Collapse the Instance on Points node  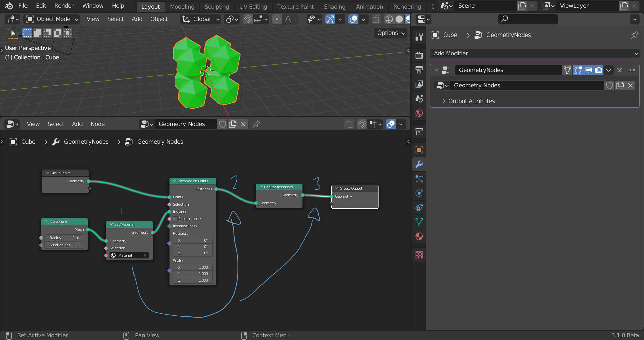(x=174, y=181)
